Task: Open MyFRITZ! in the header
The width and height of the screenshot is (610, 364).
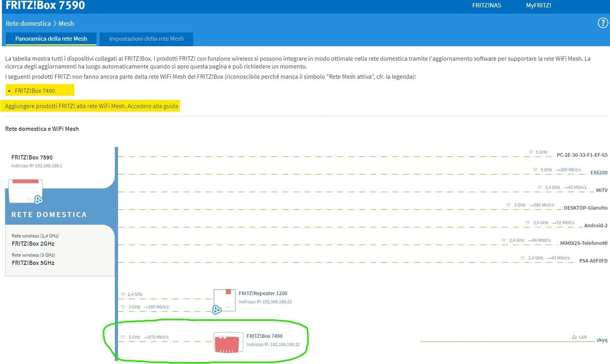Action: [539, 6]
